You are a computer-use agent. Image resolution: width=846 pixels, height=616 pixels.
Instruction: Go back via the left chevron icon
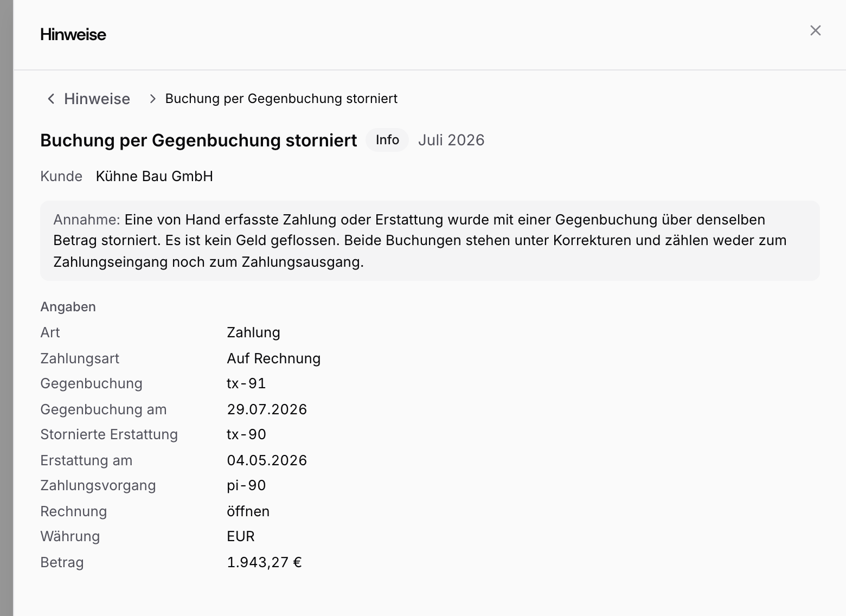tap(51, 99)
